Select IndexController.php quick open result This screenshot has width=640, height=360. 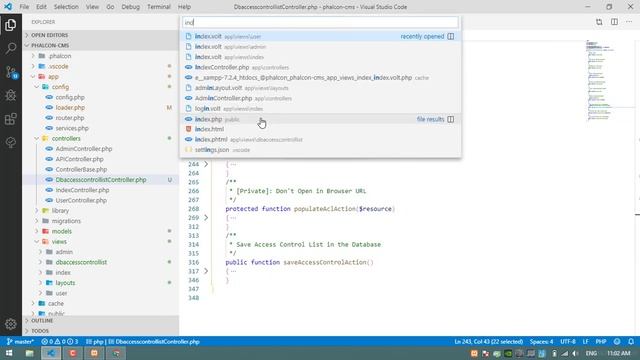point(320,67)
